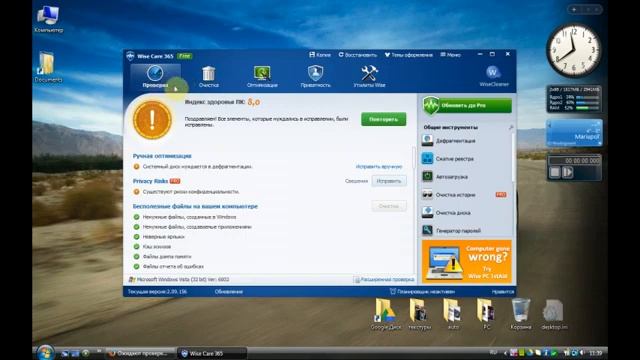Click the Копия backup item in title bar

[x=320, y=55]
